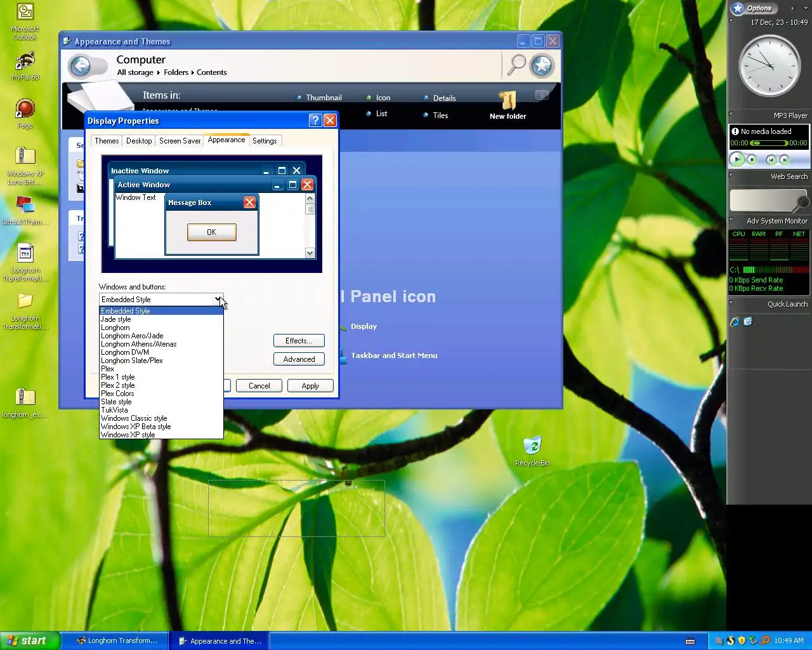Viewport: 812px width, 650px height.
Task: Open the Microsoft Outlook desktop icon
Action: pyautogui.click(x=25, y=13)
